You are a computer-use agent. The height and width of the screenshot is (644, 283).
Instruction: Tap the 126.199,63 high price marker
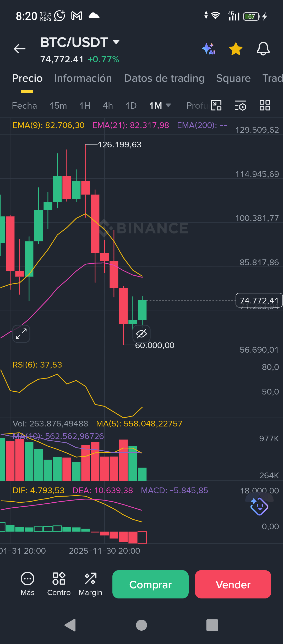pos(119,145)
